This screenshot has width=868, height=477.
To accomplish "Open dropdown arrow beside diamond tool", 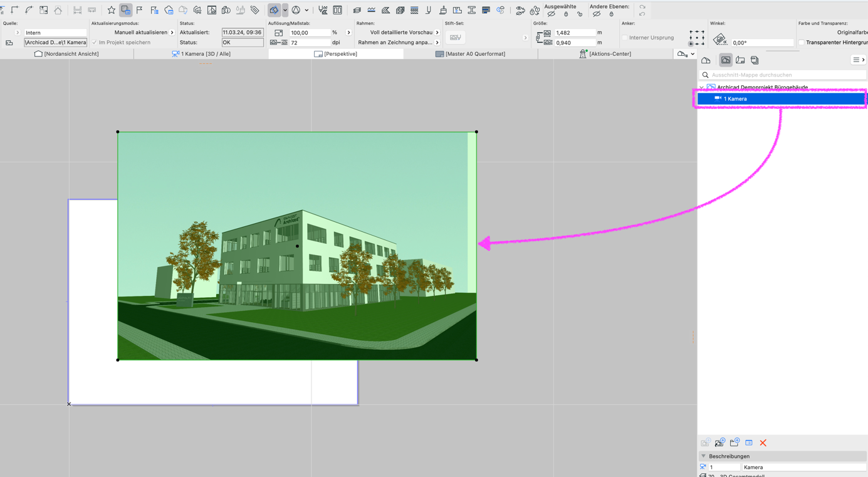I will (x=285, y=10).
